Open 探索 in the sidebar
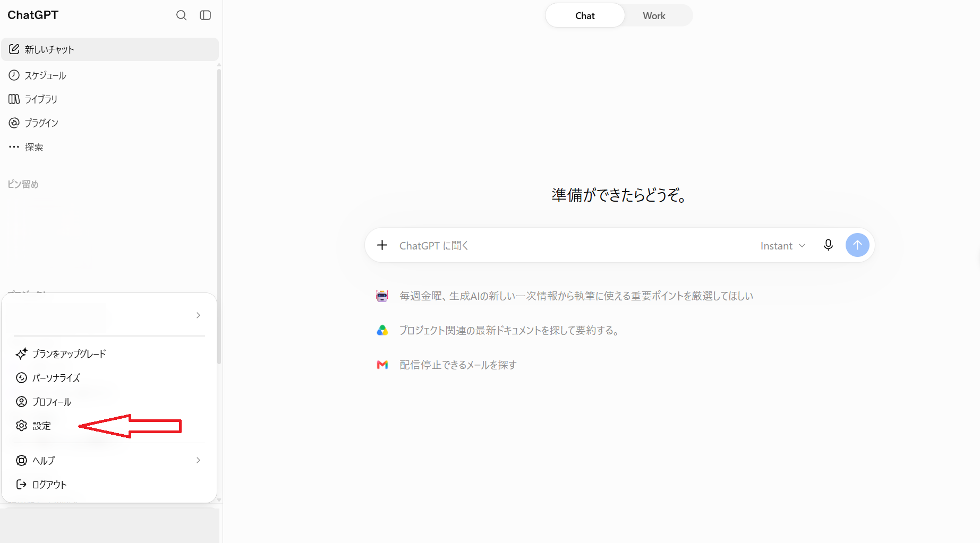Viewport: 980px width, 543px height. (x=110, y=147)
